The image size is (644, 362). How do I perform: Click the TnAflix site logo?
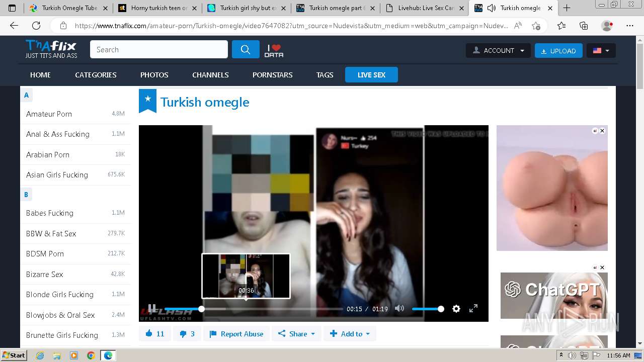[x=51, y=49]
